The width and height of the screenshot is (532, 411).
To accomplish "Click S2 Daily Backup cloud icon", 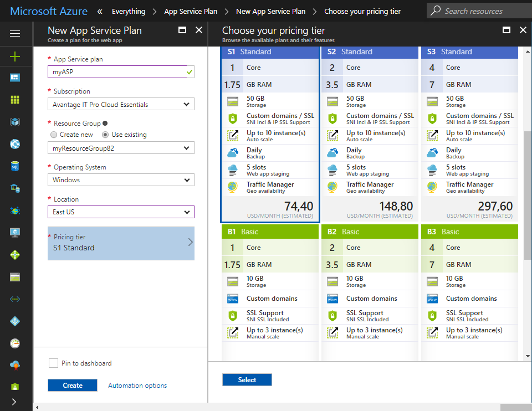I will (332, 153).
